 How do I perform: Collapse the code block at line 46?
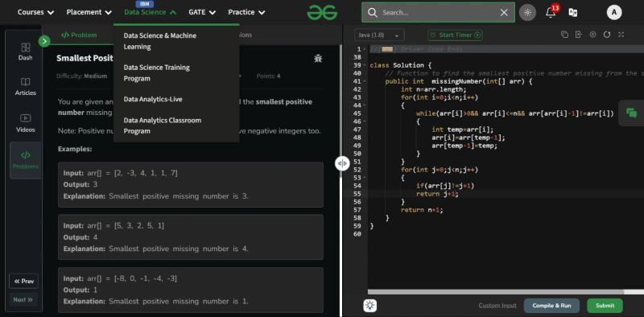[365, 121]
